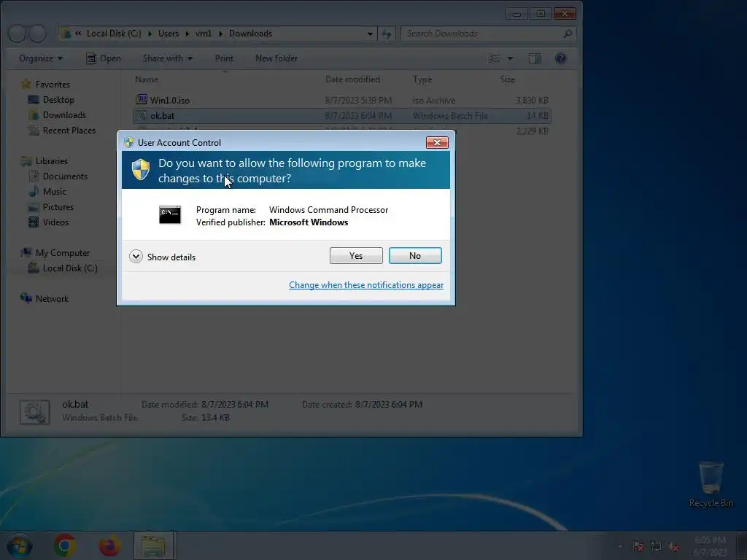Click the Explorer help icon
Viewport: 747px width, 560px height.
coord(561,58)
